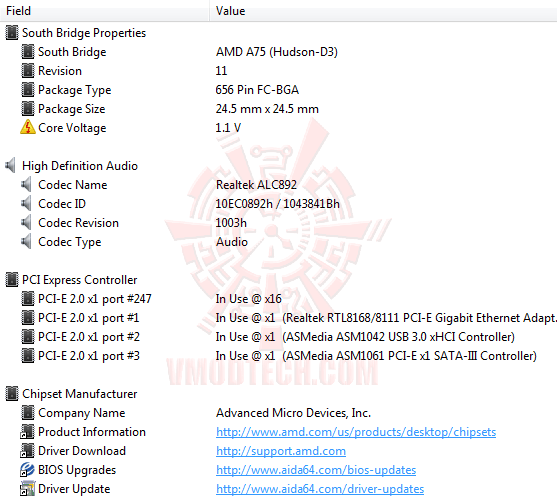Click the value 10EC0892h / 1043841Bh
Screen dimensions: 557x501
pyautogui.click(x=277, y=204)
